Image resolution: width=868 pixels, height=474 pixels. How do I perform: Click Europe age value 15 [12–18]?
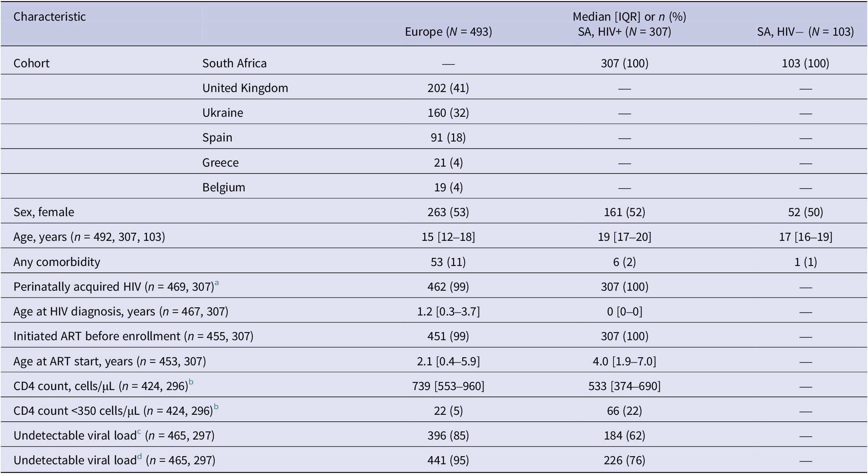pos(448,237)
